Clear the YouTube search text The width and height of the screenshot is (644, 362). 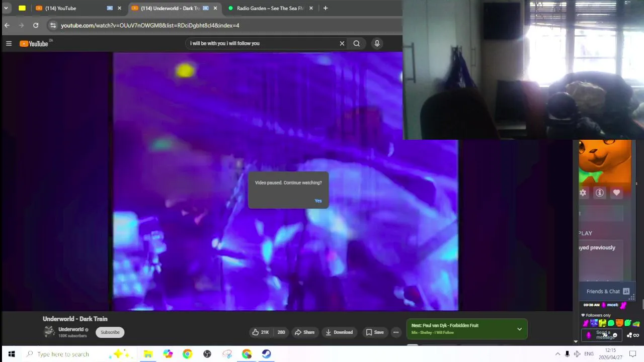click(x=342, y=43)
